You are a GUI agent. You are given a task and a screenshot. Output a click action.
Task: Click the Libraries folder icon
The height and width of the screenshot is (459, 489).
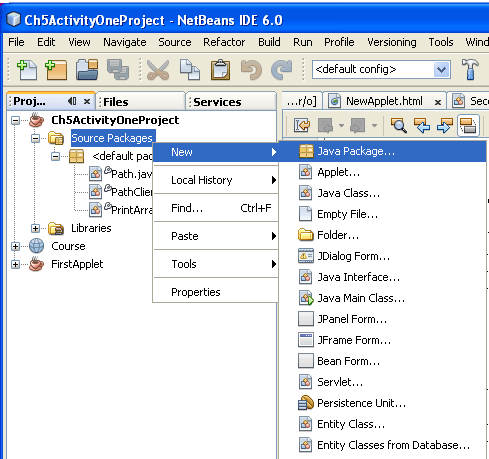coord(56,228)
